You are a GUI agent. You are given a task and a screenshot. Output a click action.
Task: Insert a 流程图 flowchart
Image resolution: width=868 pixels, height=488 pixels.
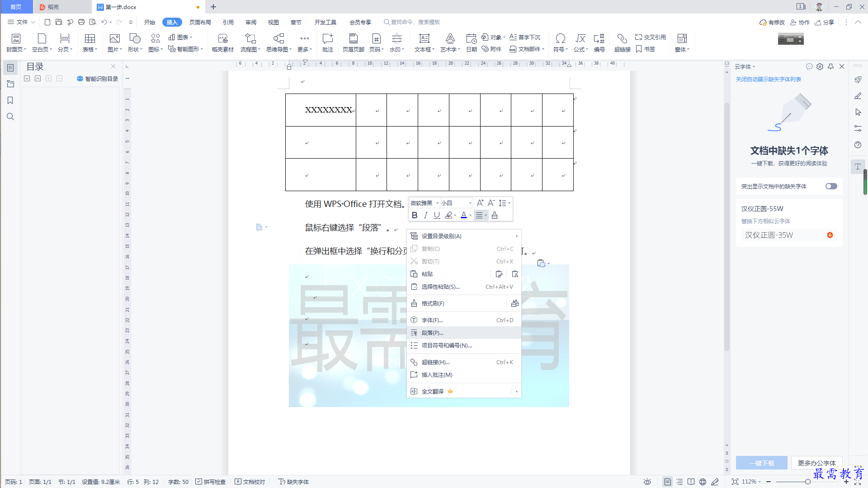pyautogui.click(x=250, y=43)
